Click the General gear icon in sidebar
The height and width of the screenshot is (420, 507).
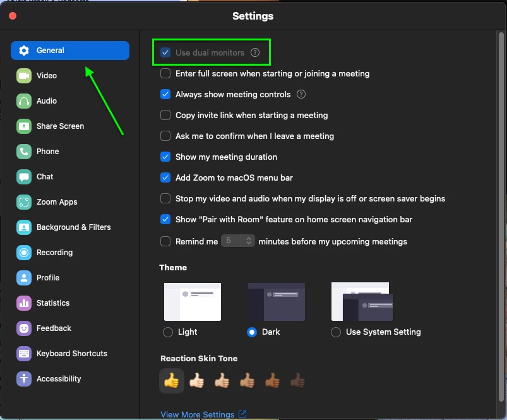pyautogui.click(x=24, y=51)
